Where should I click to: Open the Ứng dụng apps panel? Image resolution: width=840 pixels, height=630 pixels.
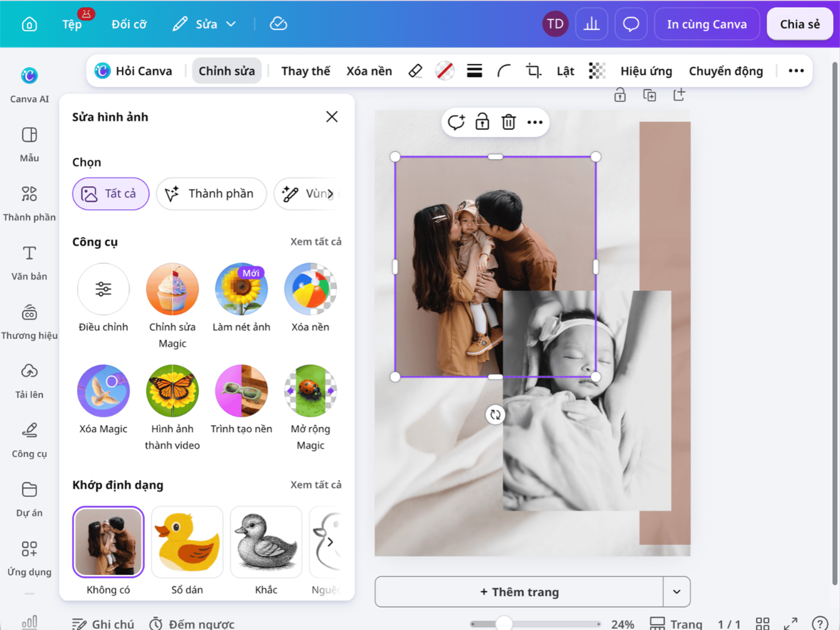pos(29,559)
